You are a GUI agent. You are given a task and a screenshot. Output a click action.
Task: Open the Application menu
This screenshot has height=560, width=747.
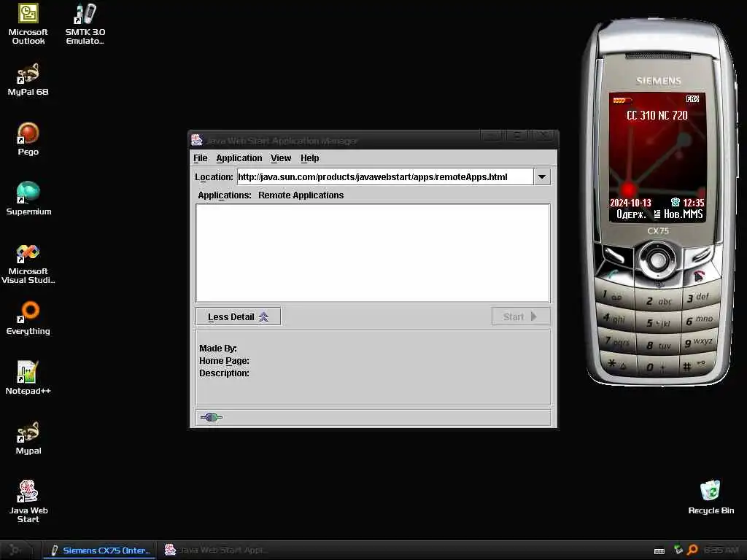click(x=239, y=158)
